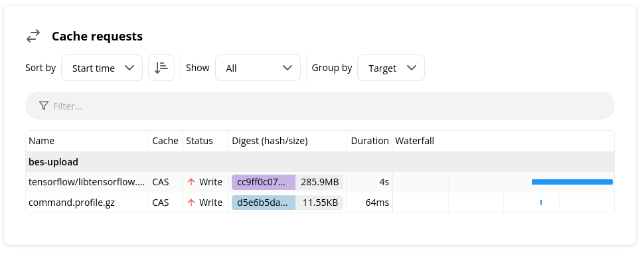Click the purple cc9ff0c07 digest hash

tap(264, 182)
